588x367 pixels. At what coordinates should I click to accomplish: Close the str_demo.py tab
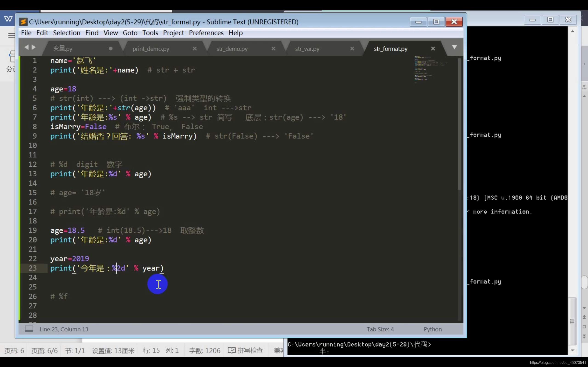point(273,49)
